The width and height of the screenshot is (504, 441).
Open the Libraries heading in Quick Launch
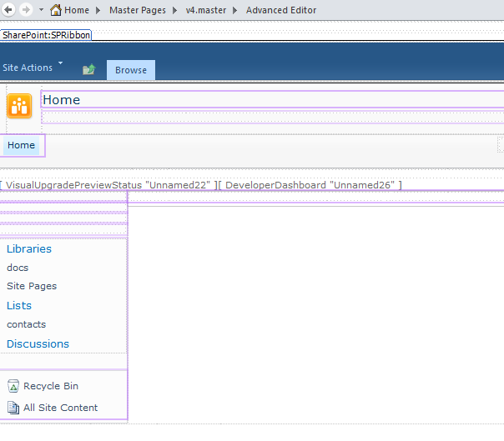[x=29, y=249]
